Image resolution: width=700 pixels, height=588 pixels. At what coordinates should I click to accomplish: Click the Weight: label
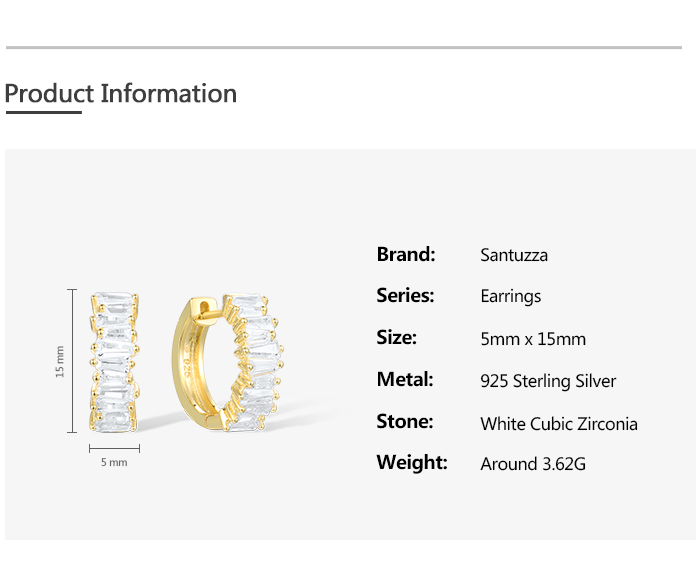(411, 463)
